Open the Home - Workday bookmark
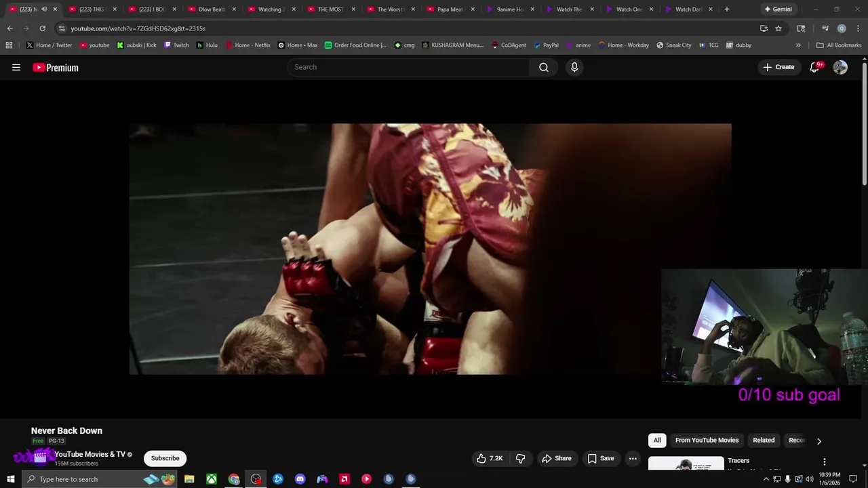 coord(623,45)
